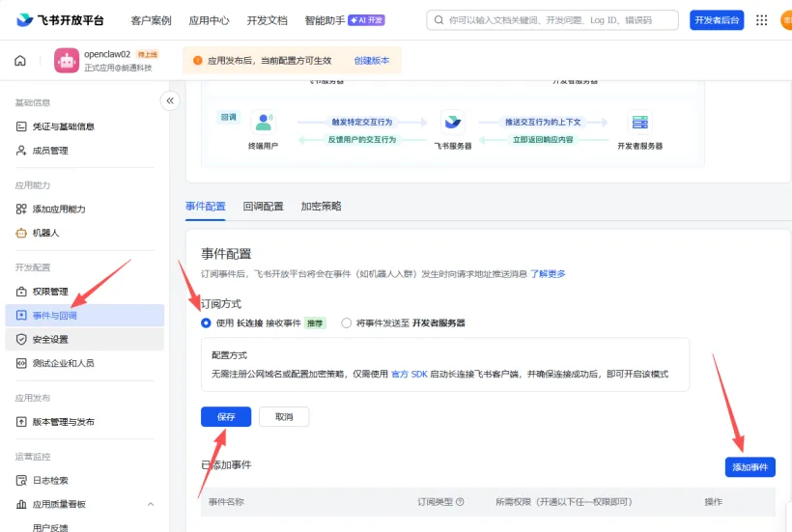792x532 pixels.
Task: Click the Feishu Open Platform logo
Action: pos(60,20)
